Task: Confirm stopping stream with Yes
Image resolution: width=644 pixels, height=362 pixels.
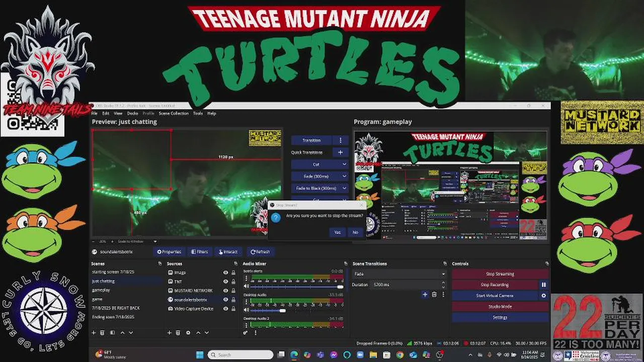Action: 337,232
